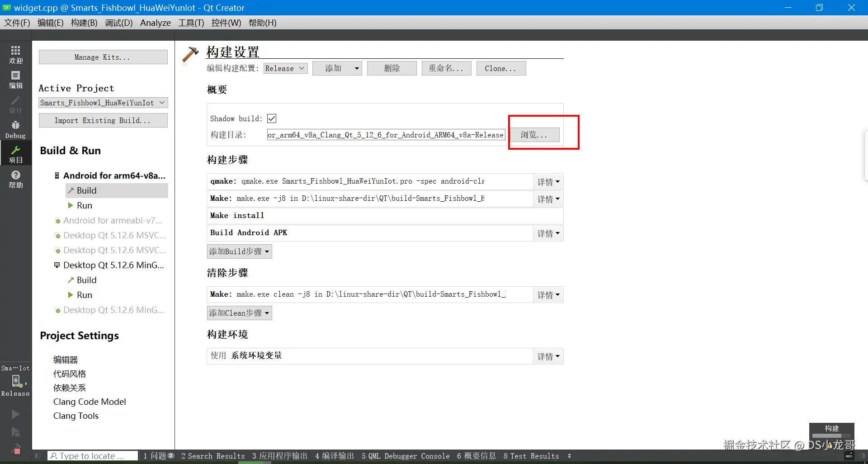868x464 pixels.
Task: Open 编辑器 project settings
Action: point(66,360)
